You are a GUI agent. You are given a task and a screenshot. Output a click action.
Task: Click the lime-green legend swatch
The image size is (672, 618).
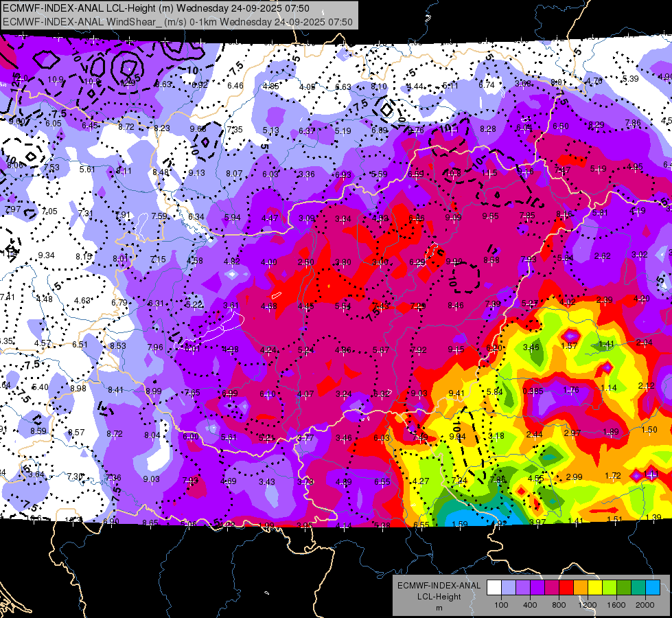610,588
